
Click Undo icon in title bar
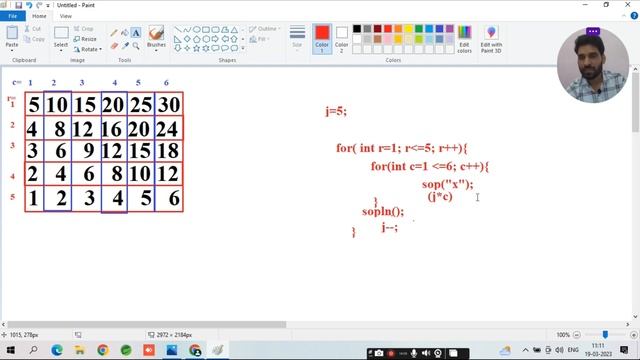click(x=29, y=5)
